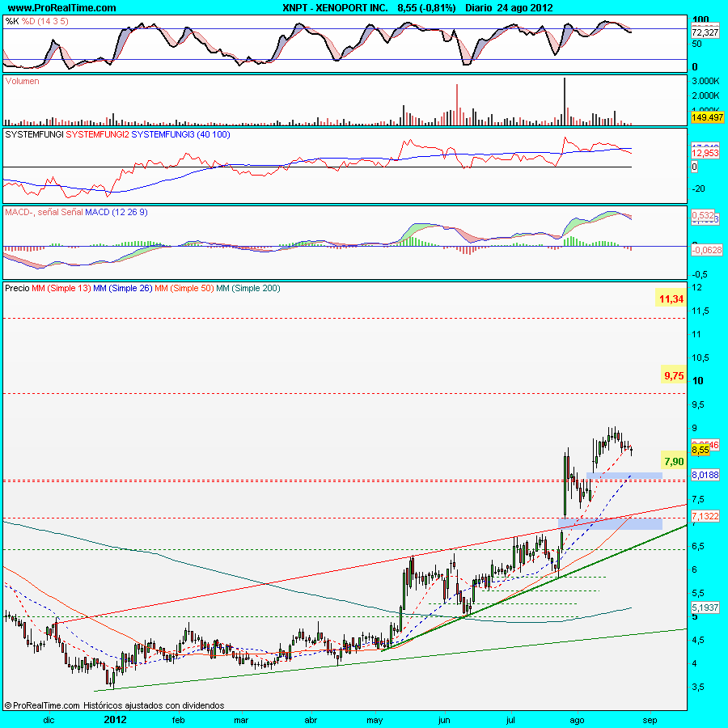Click the -20 axis label in SYSTEMFUNGI panel
This screenshot has height=728, width=728.
(698, 189)
